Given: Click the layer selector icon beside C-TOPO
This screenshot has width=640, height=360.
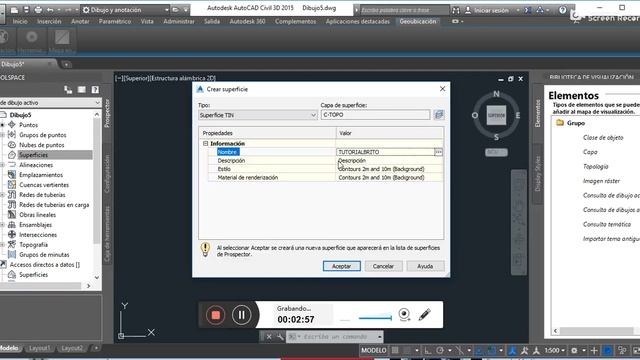Looking at the screenshot, I should pyautogui.click(x=439, y=115).
